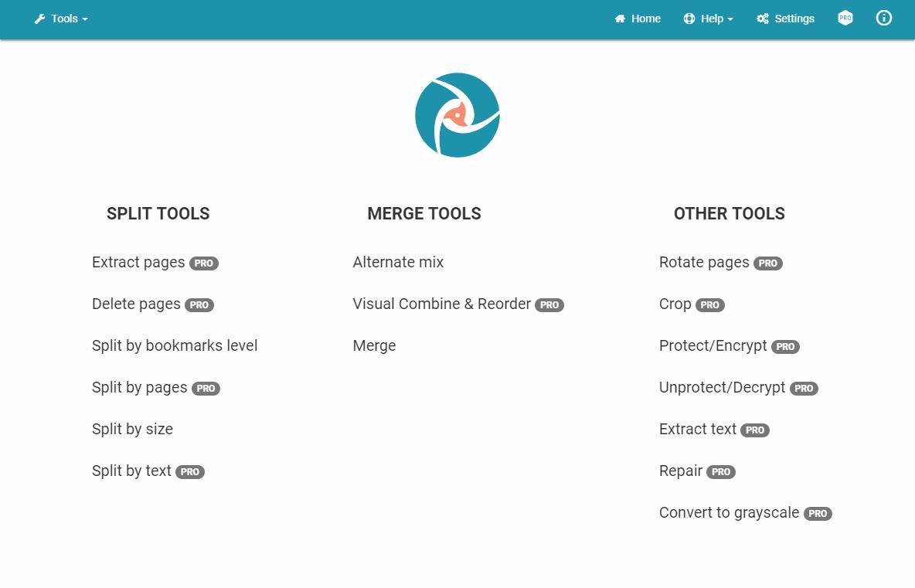Click the PRO badge next to Split by pages

click(206, 389)
